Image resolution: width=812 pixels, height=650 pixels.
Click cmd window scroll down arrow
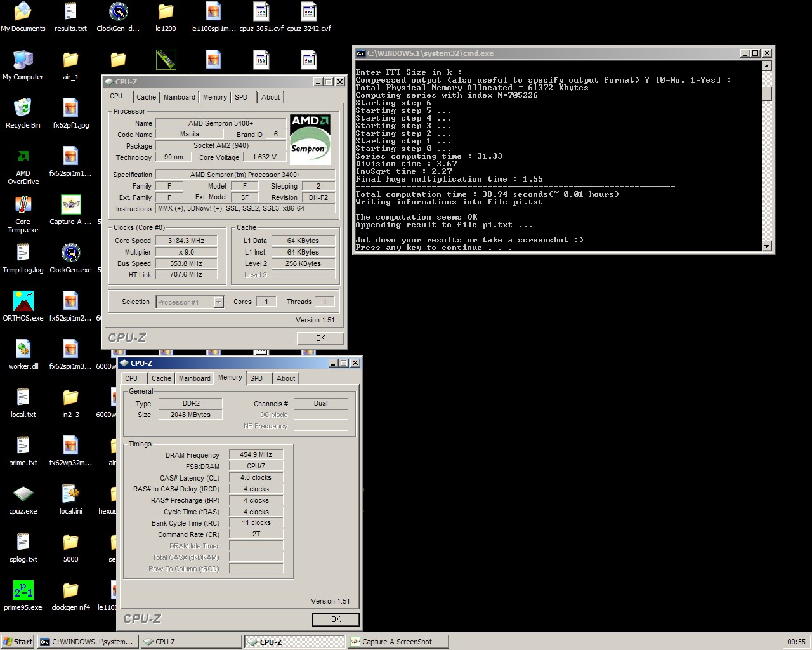(x=767, y=246)
